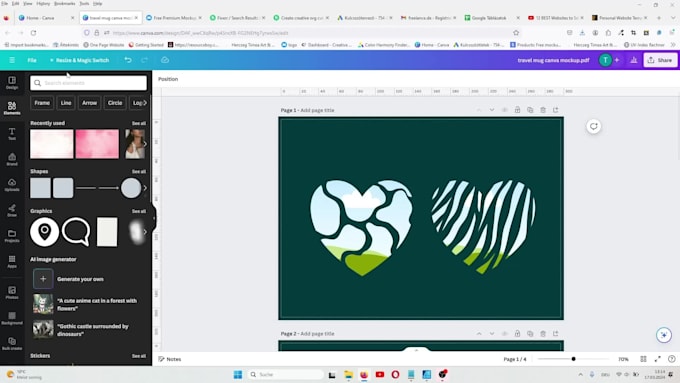The image size is (680, 383).
Task: Duplicate Page 2
Action: click(x=530, y=334)
